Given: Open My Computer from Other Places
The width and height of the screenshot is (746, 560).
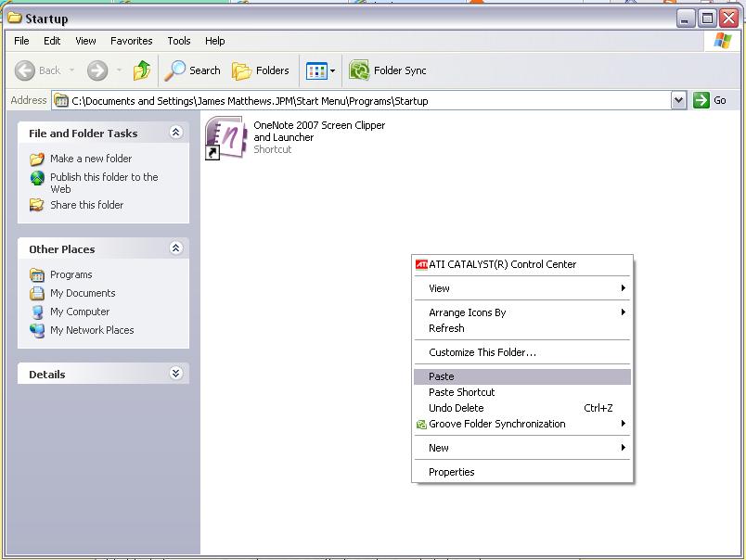Looking at the screenshot, I should click(80, 312).
